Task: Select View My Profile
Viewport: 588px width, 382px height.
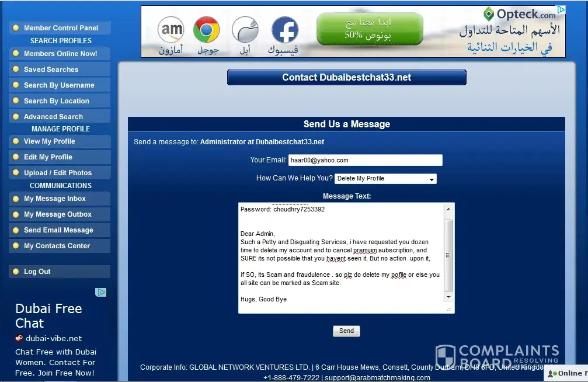Action: [x=60, y=141]
